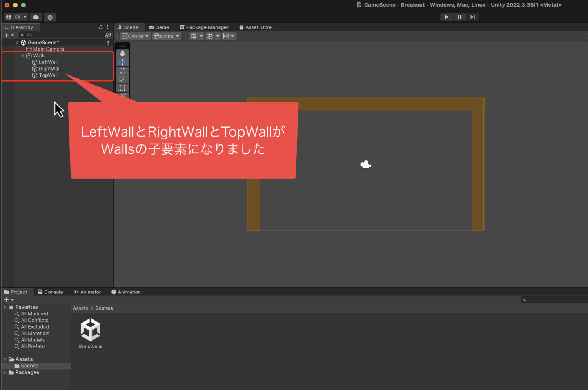Open snap increment dropdown arrow
588x390 pixels.
pos(233,36)
